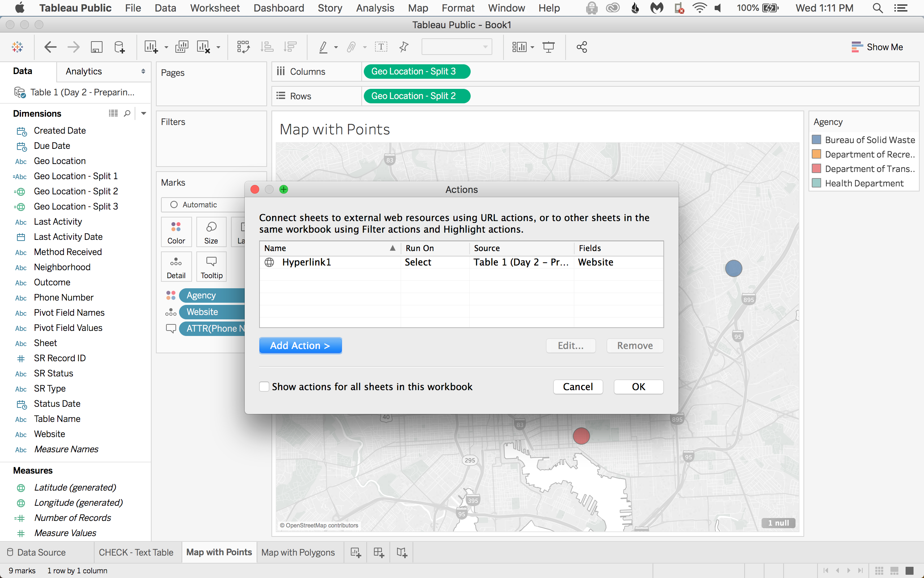Image resolution: width=924 pixels, height=578 pixels.
Task: Click the Bureau of Solid Waste color swatch
Action: click(816, 139)
